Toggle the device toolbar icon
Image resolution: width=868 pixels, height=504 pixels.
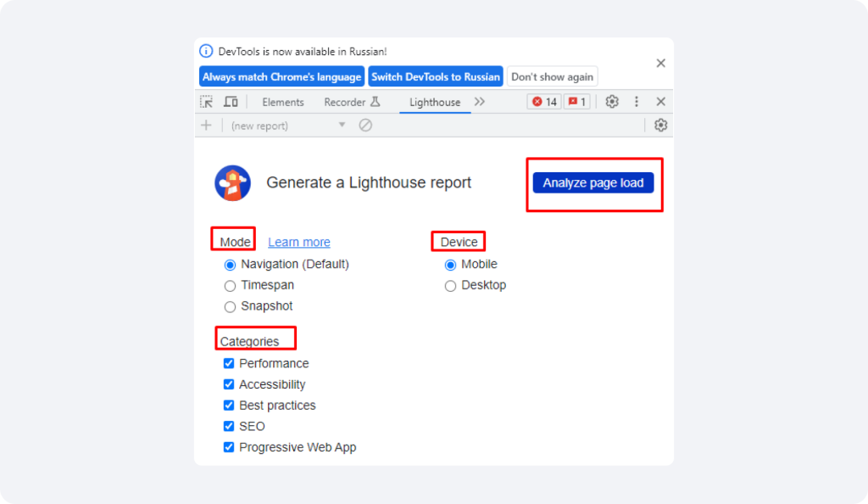[x=231, y=102]
